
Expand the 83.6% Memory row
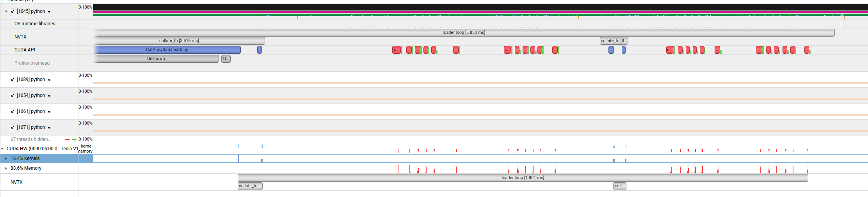(x=6, y=168)
